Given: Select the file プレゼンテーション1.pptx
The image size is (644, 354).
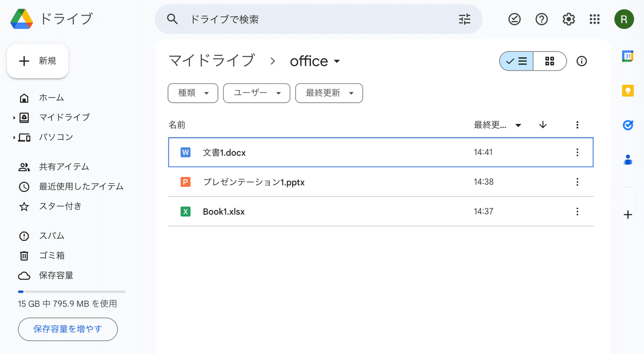Looking at the screenshot, I should (x=380, y=182).
